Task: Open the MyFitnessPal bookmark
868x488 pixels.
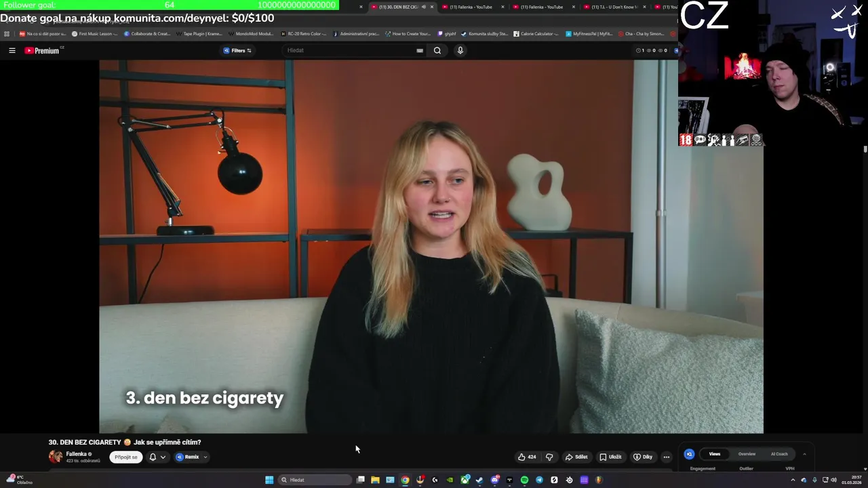Action: (589, 33)
